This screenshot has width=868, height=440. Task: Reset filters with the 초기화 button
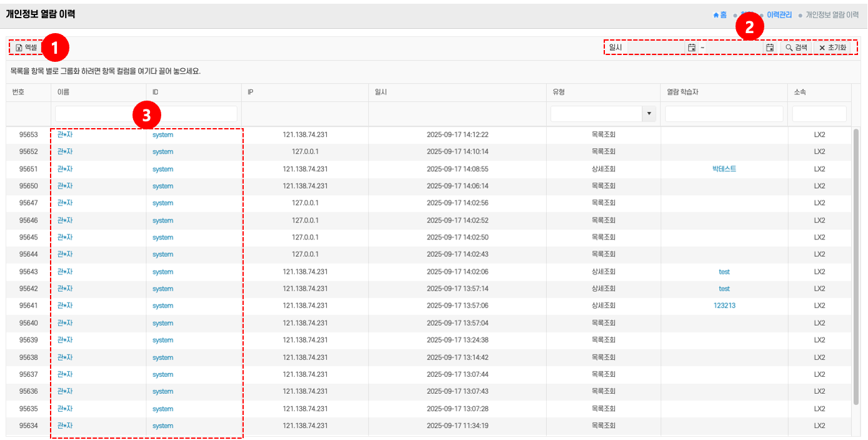pos(832,47)
